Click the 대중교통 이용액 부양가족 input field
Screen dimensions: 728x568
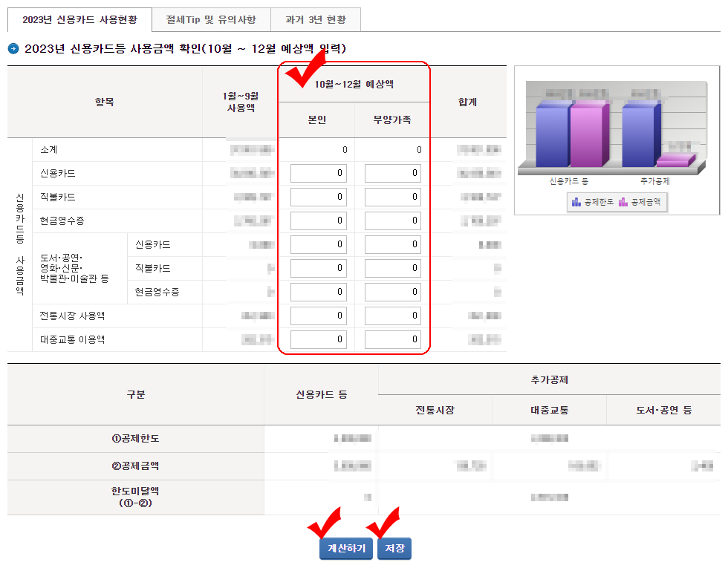[x=391, y=339]
